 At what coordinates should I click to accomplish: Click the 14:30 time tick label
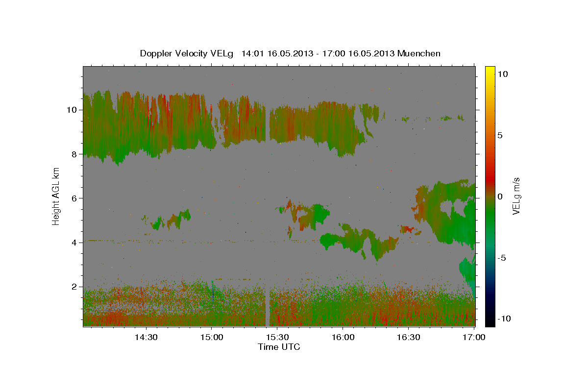146,337
